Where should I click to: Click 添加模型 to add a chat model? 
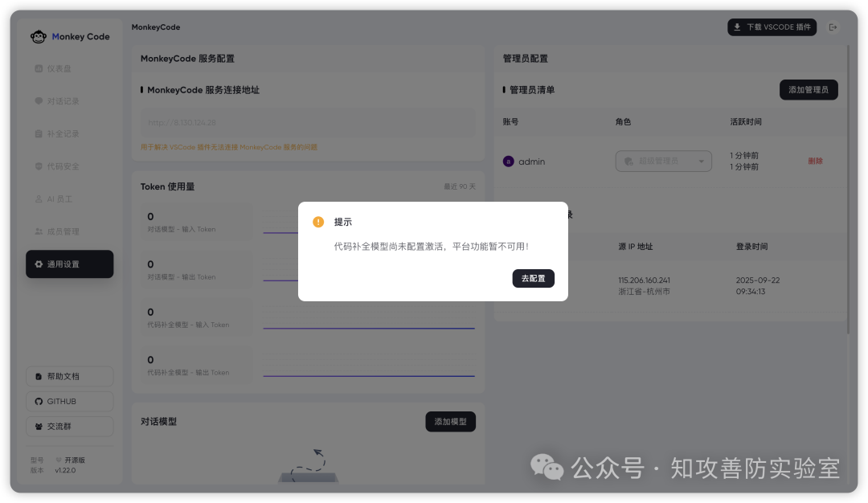click(450, 421)
